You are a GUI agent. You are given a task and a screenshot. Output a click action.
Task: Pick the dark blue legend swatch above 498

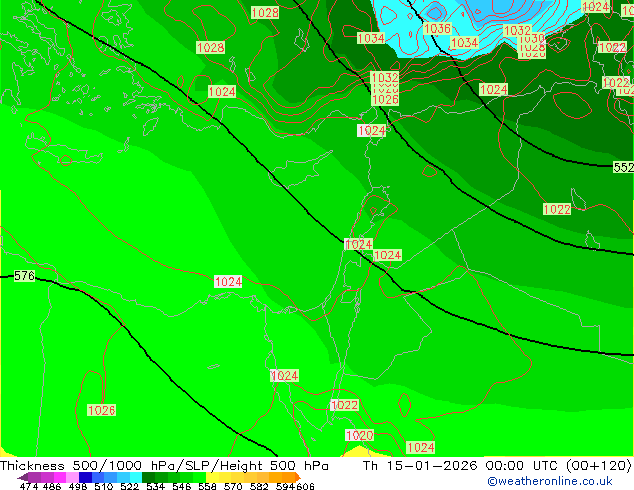click(x=85, y=477)
